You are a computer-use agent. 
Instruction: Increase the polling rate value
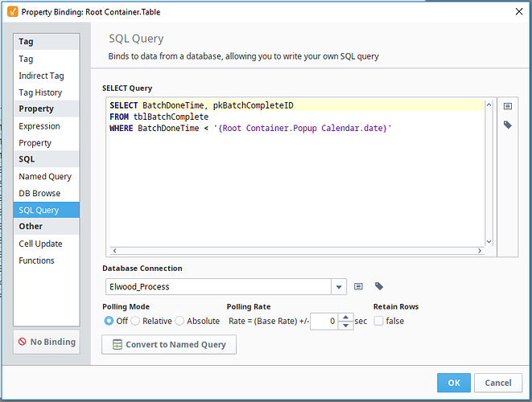coord(345,317)
